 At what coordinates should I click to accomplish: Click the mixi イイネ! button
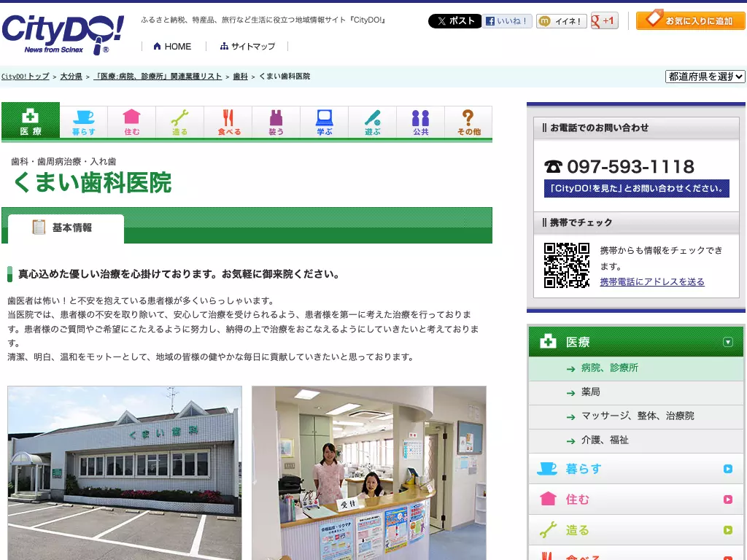pyautogui.click(x=561, y=21)
